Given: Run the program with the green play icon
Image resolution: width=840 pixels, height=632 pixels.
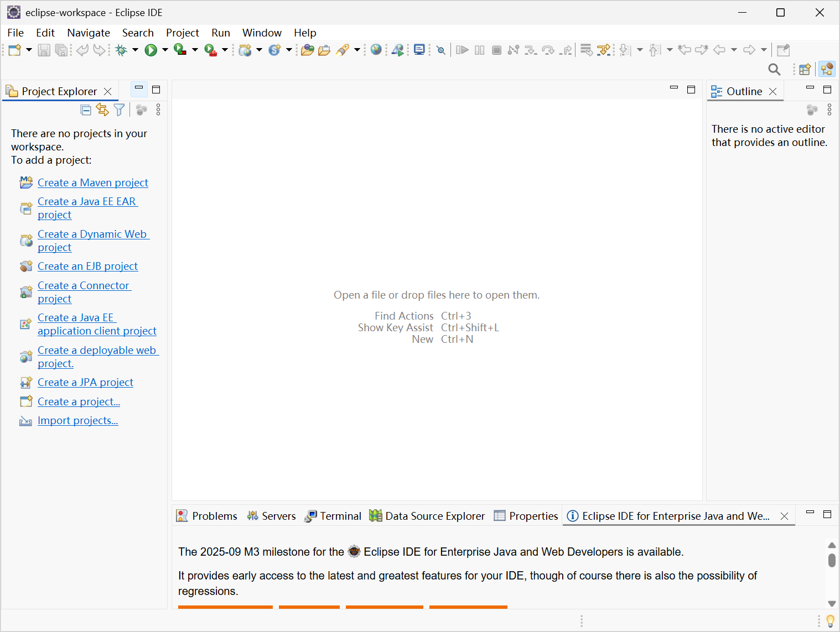Looking at the screenshot, I should [151, 50].
